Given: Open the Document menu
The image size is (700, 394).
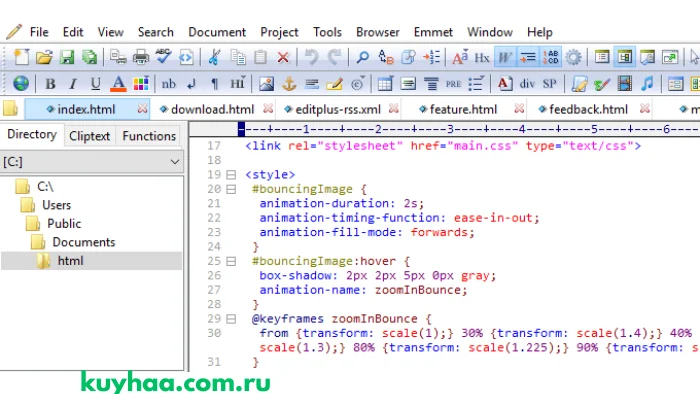Looking at the screenshot, I should click(x=217, y=32).
